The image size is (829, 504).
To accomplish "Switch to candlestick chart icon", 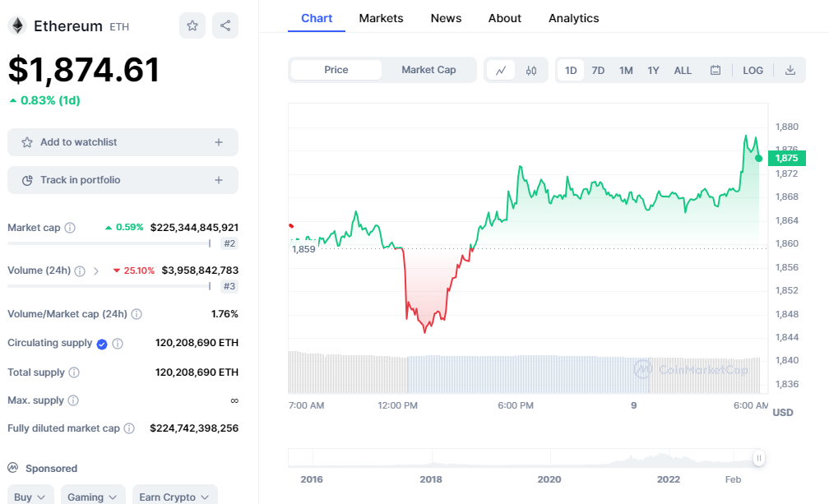I will click(531, 70).
